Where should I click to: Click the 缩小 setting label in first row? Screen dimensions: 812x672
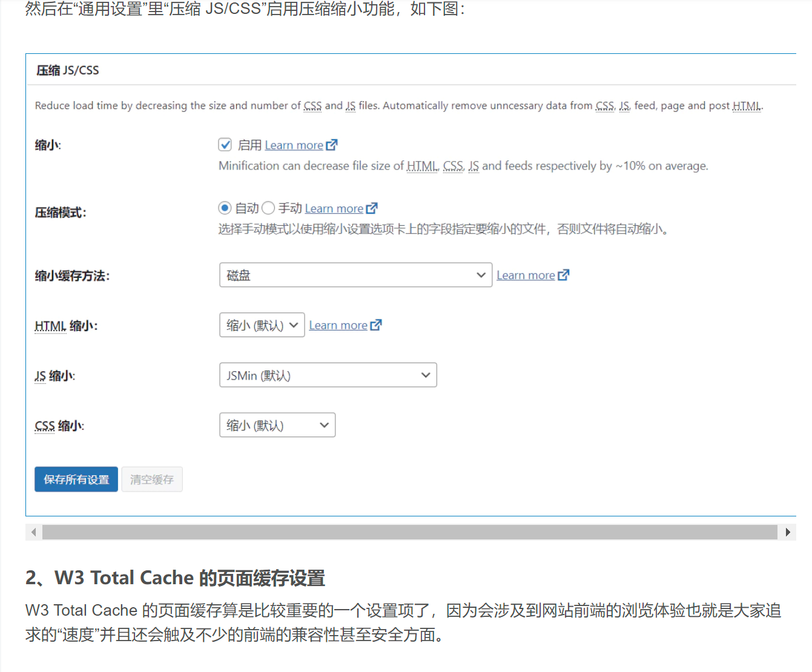pyautogui.click(x=48, y=145)
